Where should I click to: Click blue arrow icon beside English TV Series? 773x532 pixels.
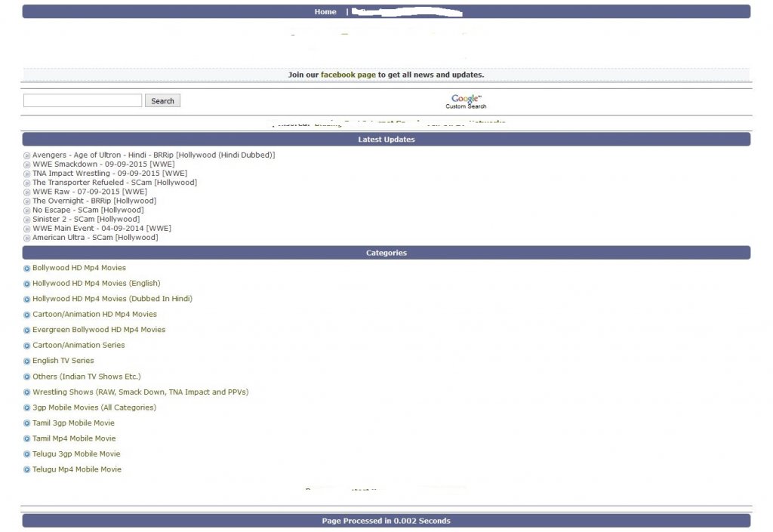coord(26,361)
